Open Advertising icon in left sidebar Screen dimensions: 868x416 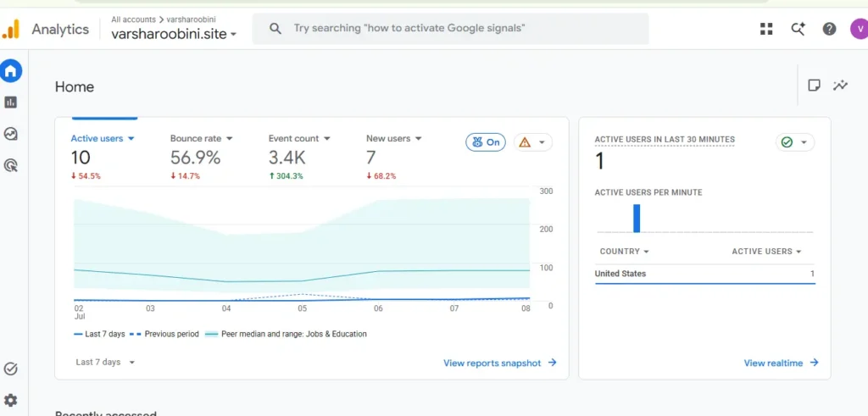coord(10,165)
